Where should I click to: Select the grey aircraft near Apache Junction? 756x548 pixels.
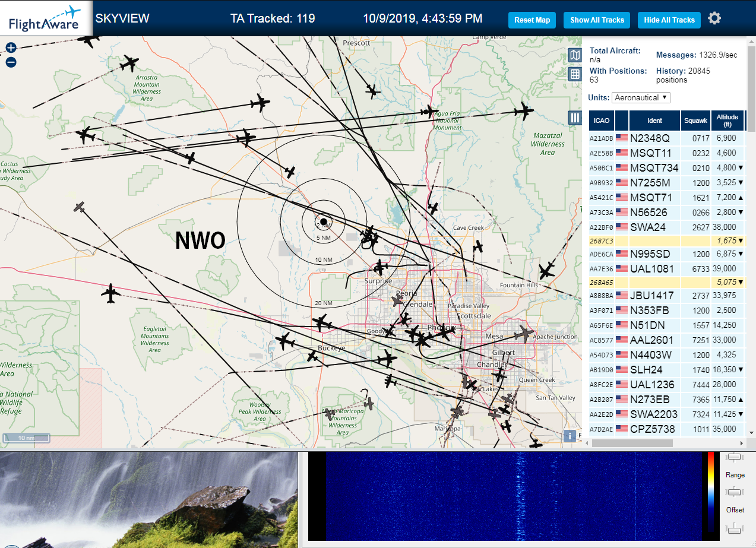tap(524, 334)
